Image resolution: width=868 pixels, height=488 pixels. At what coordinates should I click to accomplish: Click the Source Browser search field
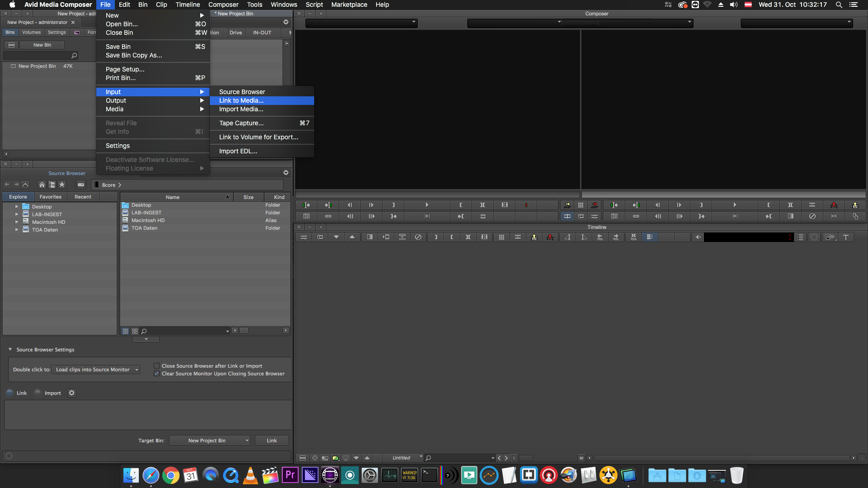point(185,331)
